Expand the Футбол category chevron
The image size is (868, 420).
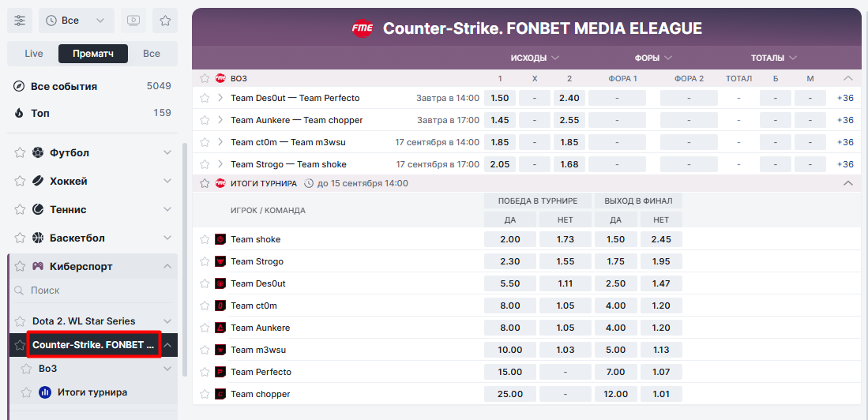pyautogui.click(x=167, y=152)
